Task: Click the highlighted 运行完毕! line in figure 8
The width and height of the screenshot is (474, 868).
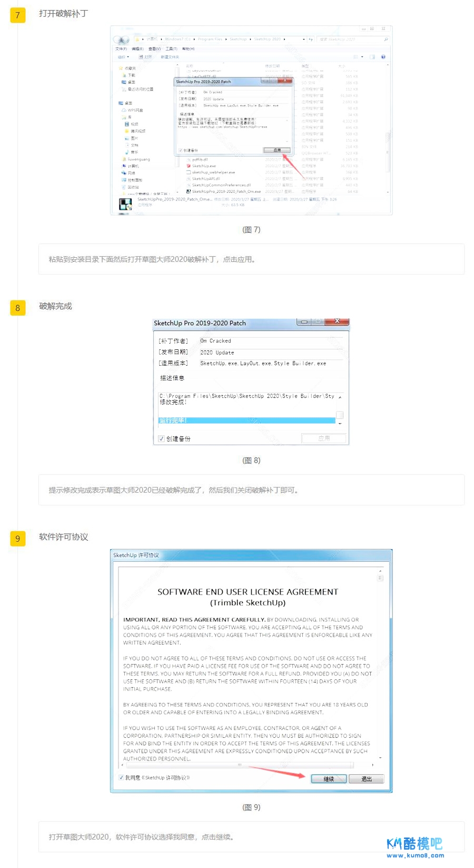Action: pyautogui.click(x=246, y=420)
